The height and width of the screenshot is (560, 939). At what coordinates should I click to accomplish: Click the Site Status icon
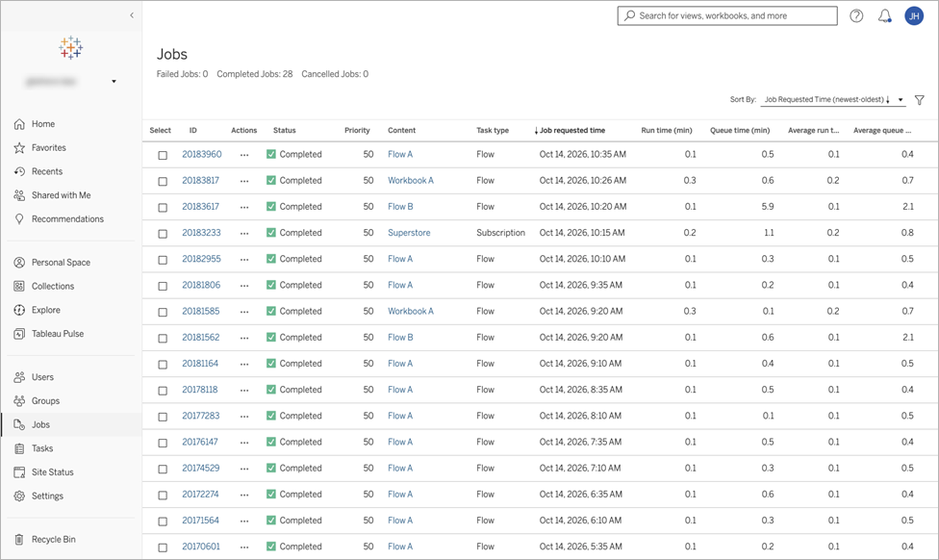(x=20, y=471)
